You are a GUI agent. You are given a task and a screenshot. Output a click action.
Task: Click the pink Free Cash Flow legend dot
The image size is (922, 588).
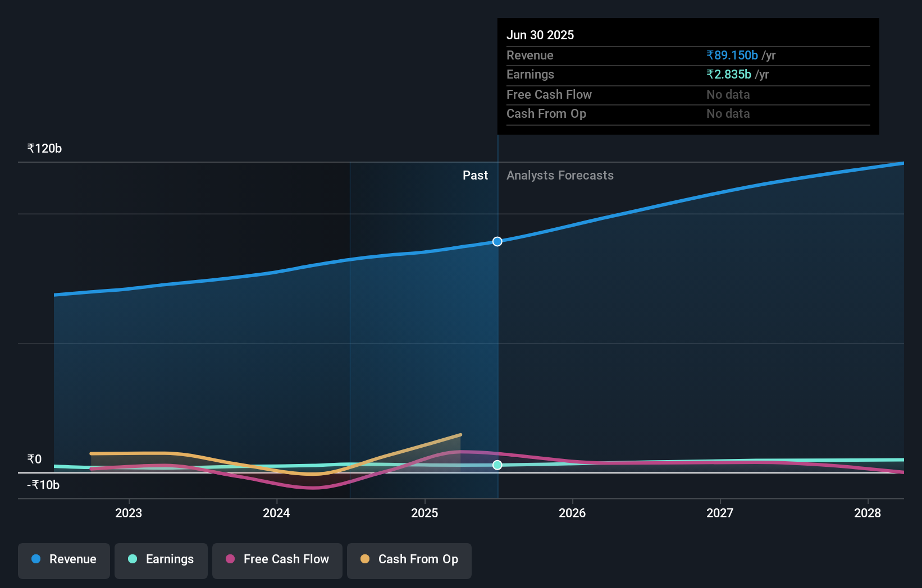coord(230,559)
